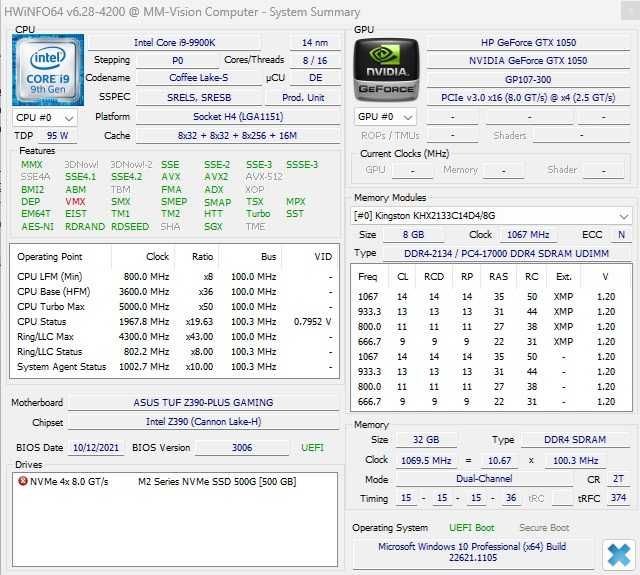
Task: Click the ECC value N
Action: click(621, 235)
